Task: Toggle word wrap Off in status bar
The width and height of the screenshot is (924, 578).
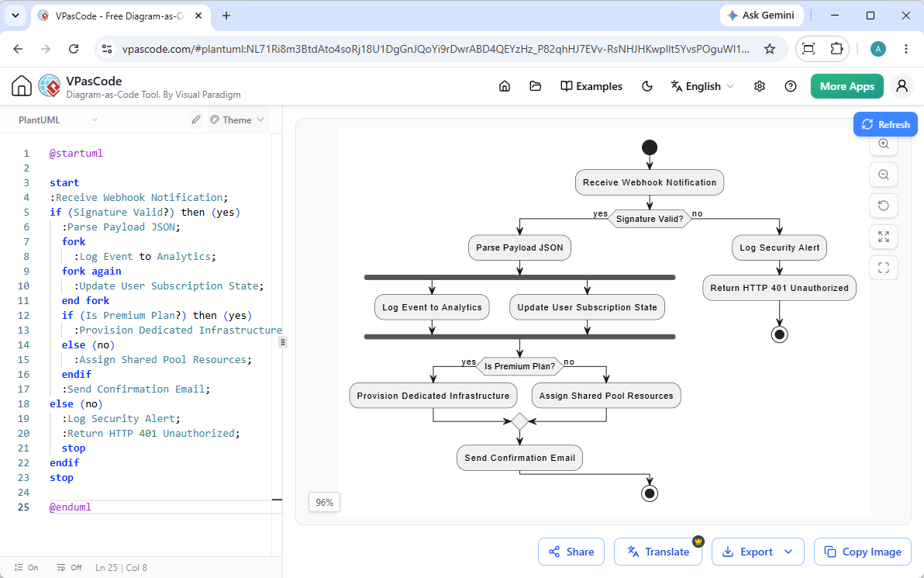Action: (x=69, y=567)
